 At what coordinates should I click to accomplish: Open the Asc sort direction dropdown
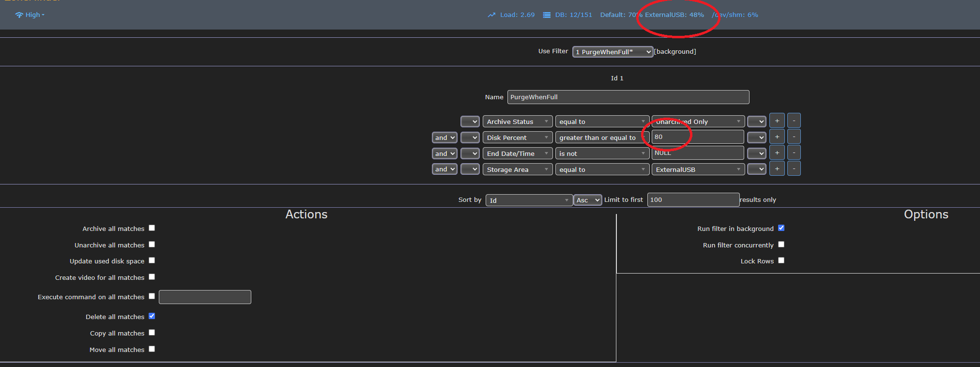pyautogui.click(x=588, y=200)
